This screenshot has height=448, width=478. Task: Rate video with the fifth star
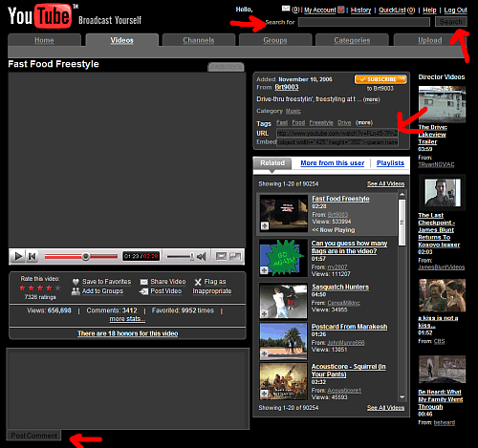[57, 288]
